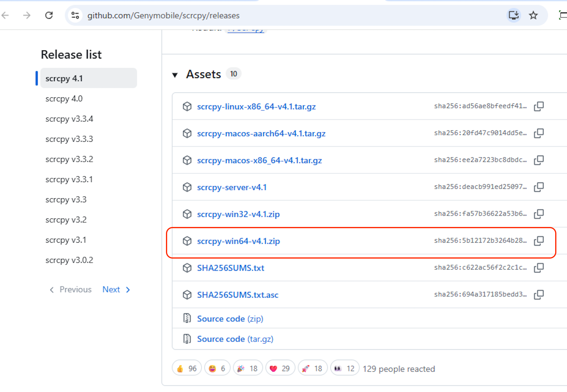
Task: Click the Assets count badge 10
Action: 234,74
